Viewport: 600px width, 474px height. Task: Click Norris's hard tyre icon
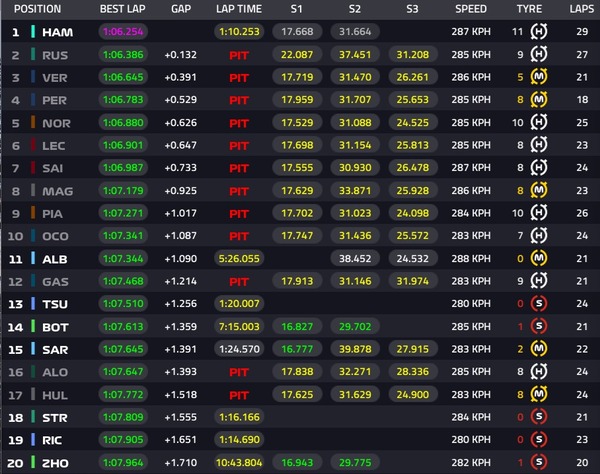click(538, 122)
